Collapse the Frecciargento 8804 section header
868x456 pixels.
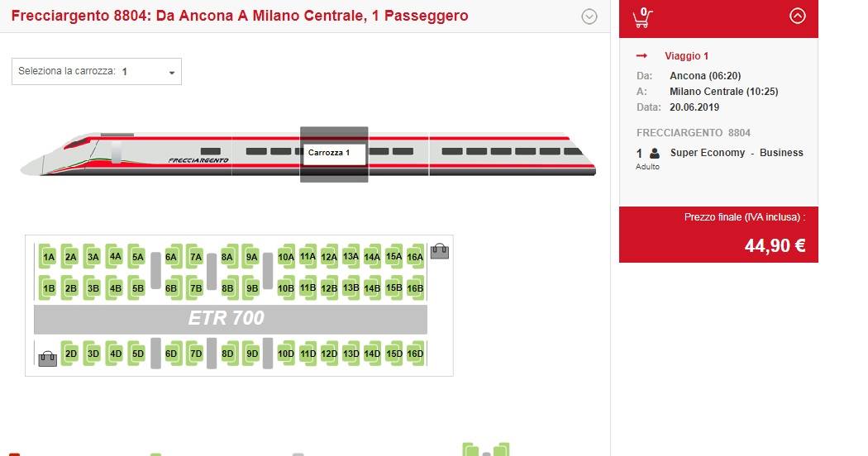click(x=589, y=17)
